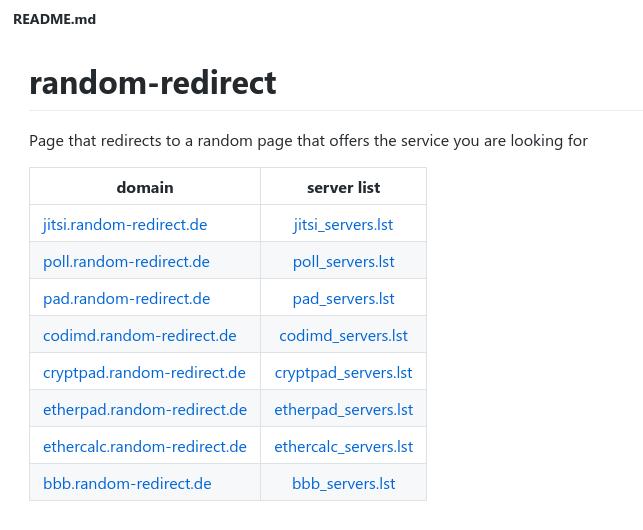View the codimd_servers.lst file
The image size is (643, 530).
coord(344,336)
